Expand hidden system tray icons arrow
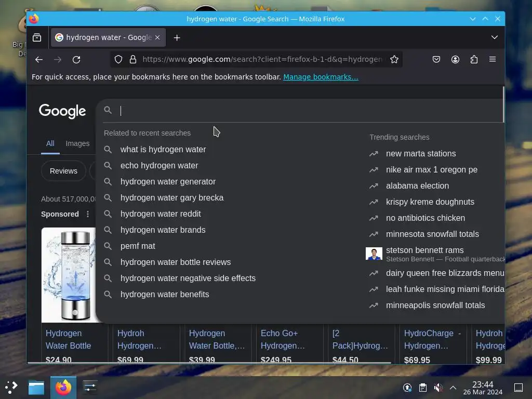The height and width of the screenshot is (399, 532). (x=453, y=388)
